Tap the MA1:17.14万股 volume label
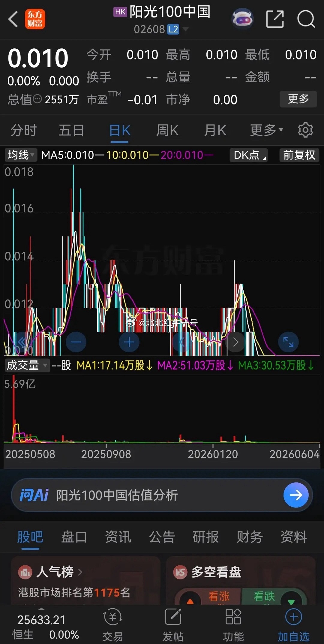 [114, 365]
